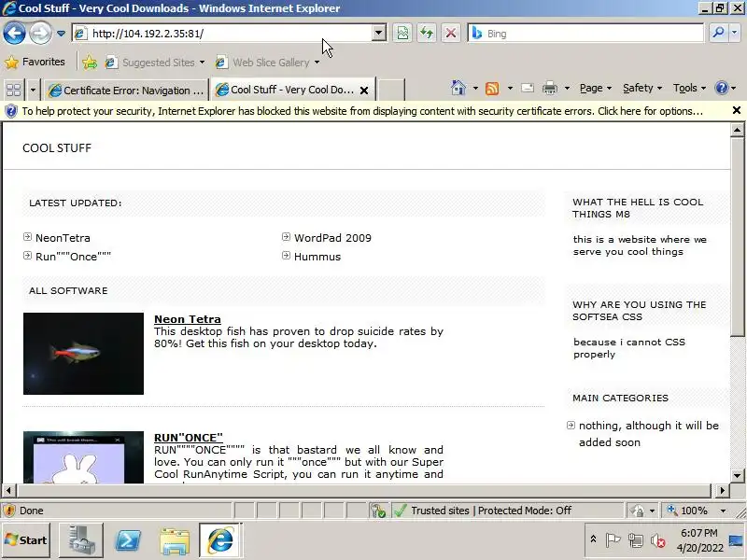
Task: Click horizontal scrollbar left arrow
Action: (8, 491)
